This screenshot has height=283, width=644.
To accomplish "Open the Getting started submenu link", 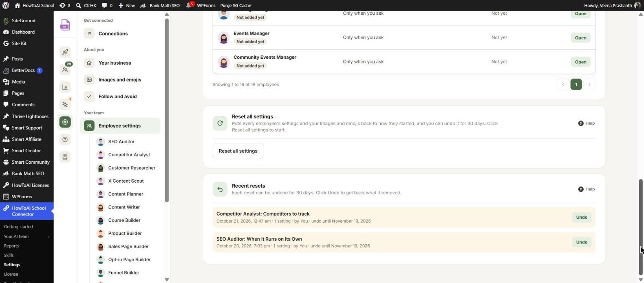I will (18, 227).
